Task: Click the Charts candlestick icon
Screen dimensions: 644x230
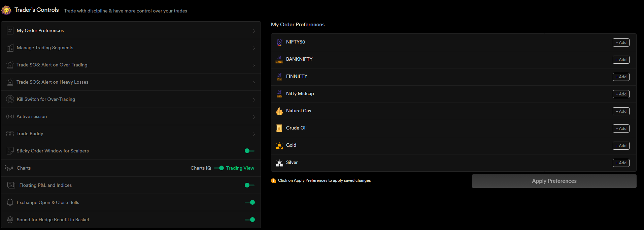Action: pos(9,168)
